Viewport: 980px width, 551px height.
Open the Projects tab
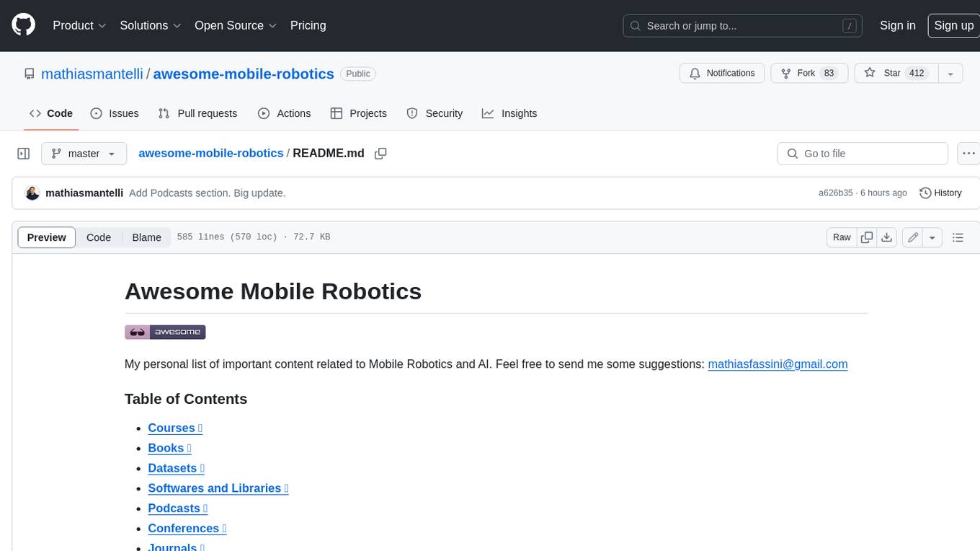coord(358,113)
